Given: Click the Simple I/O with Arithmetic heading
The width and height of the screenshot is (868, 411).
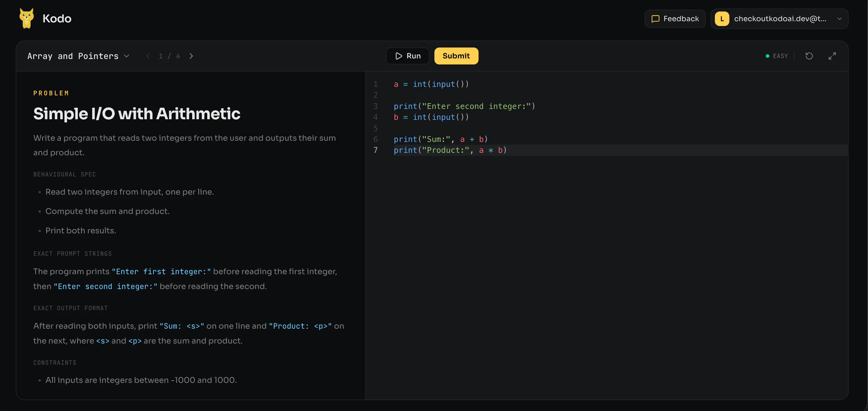Looking at the screenshot, I should point(137,113).
